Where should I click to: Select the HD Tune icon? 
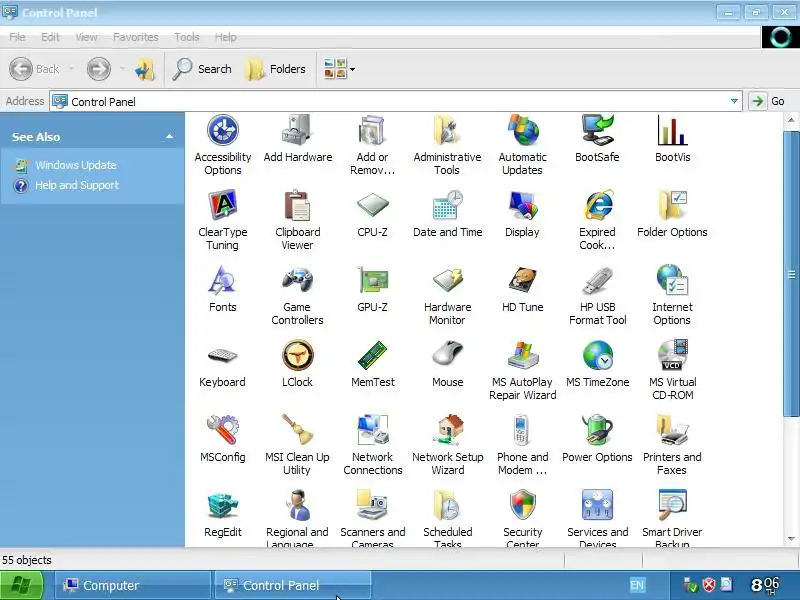522,280
